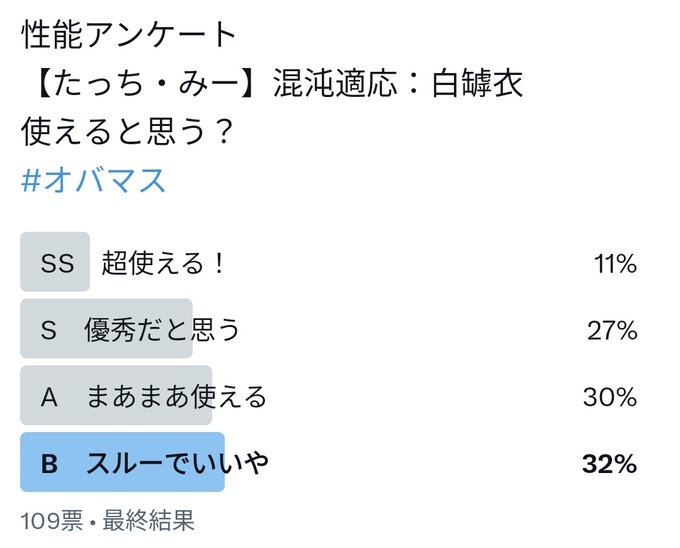The width and height of the screenshot is (680, 548).
Task: Click the bold B rank letter
Action: 49,463
